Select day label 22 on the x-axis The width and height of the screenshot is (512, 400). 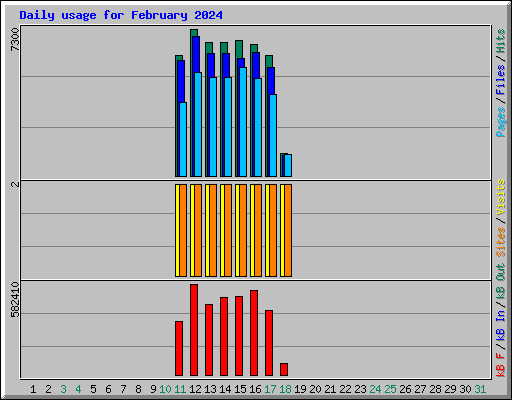(345, 389)
